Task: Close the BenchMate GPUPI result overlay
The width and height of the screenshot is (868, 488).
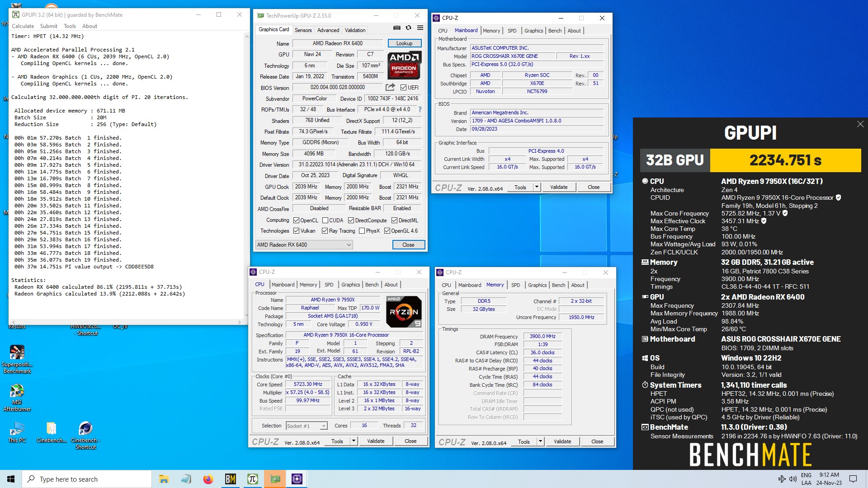Action: 860,124
